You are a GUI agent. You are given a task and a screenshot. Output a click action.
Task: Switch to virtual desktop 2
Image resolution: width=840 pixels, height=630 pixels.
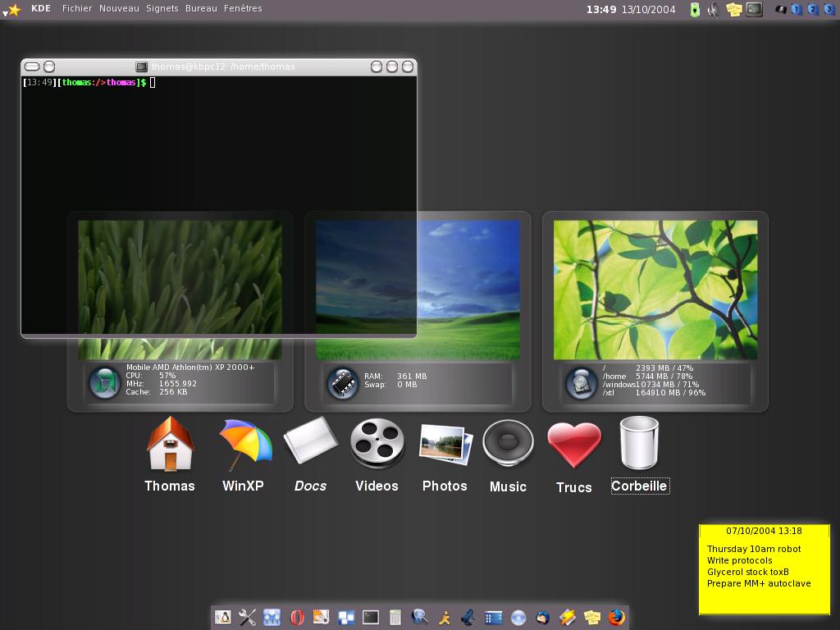813,9
